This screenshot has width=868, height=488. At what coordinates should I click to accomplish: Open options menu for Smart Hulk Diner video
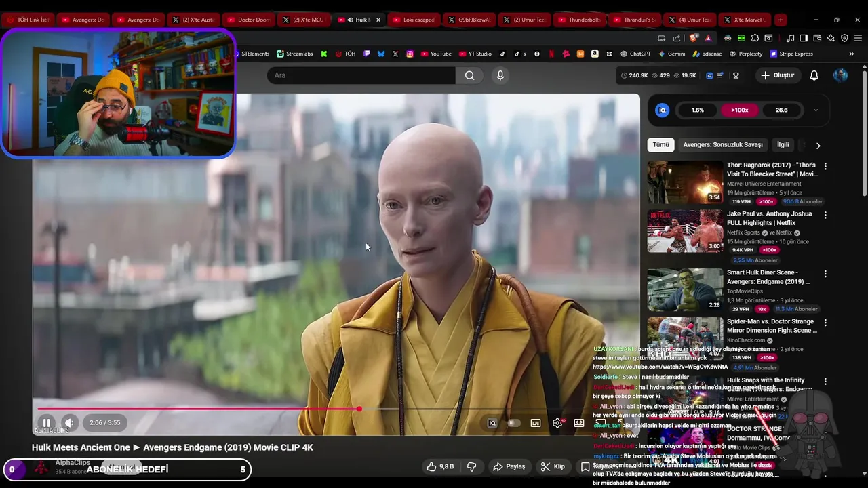pos(825,274)
